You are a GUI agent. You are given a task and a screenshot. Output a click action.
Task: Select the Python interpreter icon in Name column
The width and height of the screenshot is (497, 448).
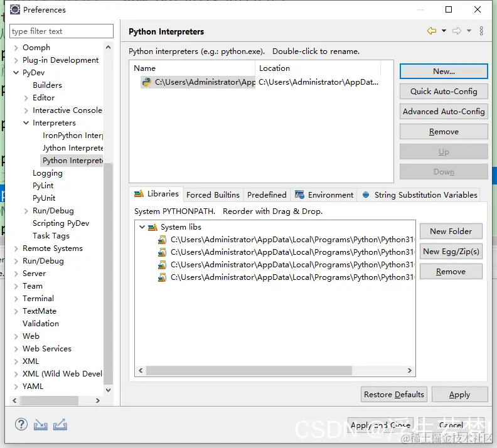pos(146,82)
